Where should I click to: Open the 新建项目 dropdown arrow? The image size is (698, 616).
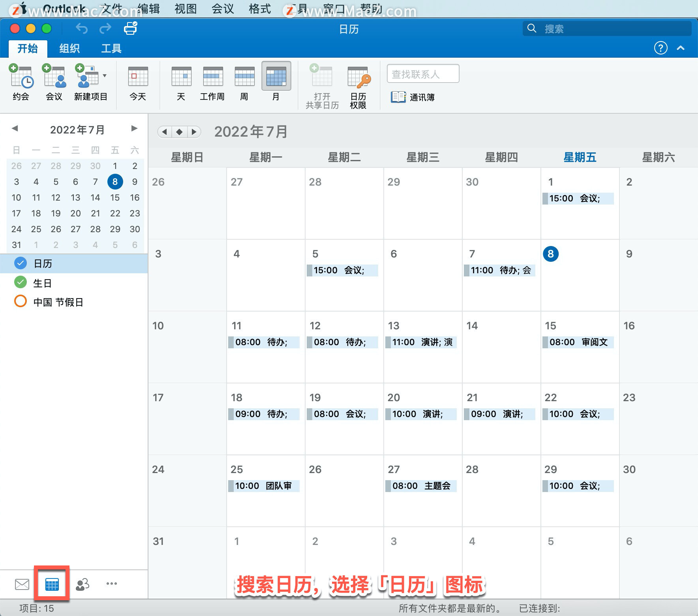(105, 75)
